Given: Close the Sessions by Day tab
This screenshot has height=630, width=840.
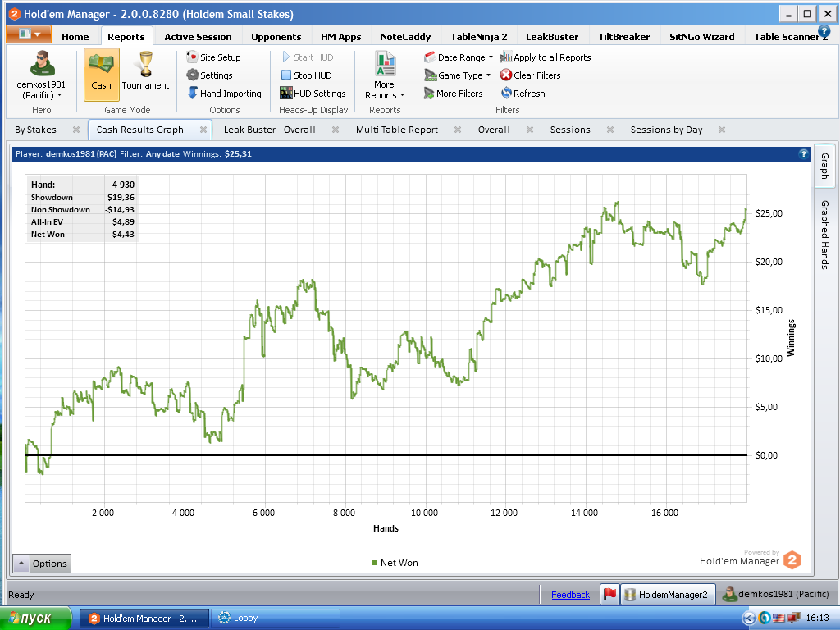Looking at the screenshot, I should (x=722, y=130).
